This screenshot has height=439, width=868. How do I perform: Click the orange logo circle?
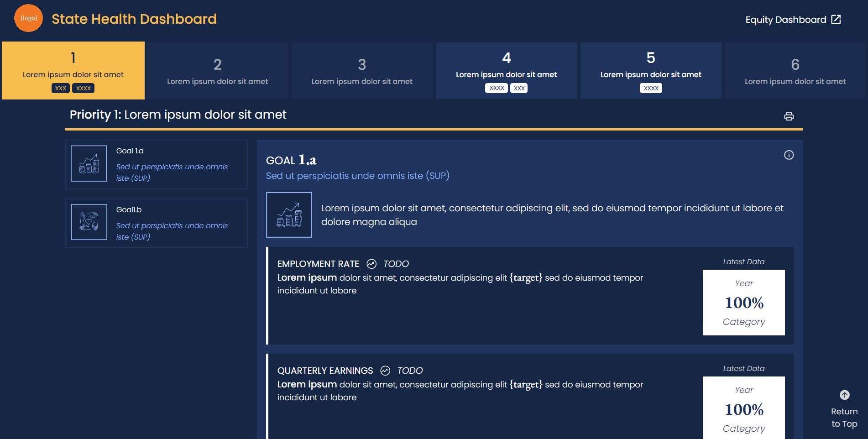pos(28,18)
